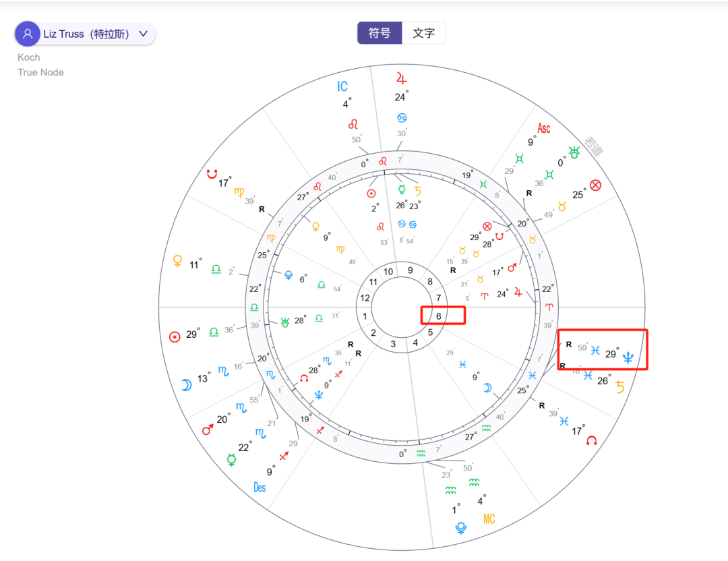This screenshot has width=728, height=561.
Task: Switch to the 文字 display tab
Action: pyautogui.click(x=423, y=32)
